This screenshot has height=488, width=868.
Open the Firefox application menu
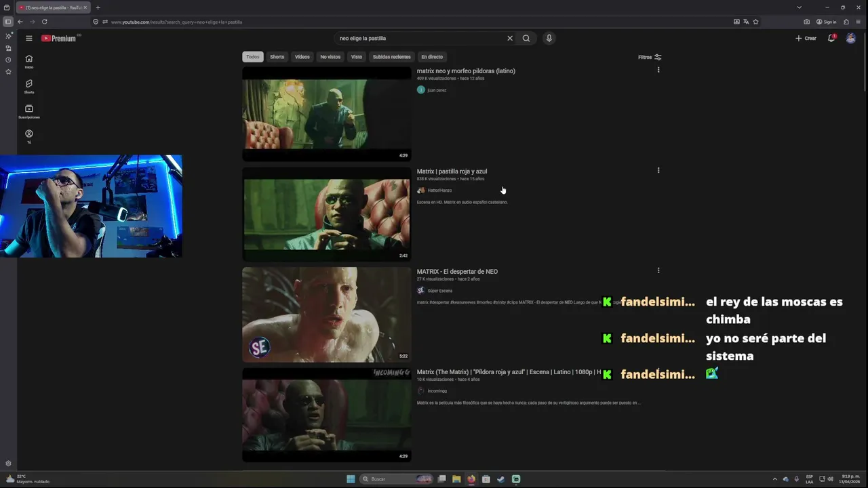[x=858, y=22]
